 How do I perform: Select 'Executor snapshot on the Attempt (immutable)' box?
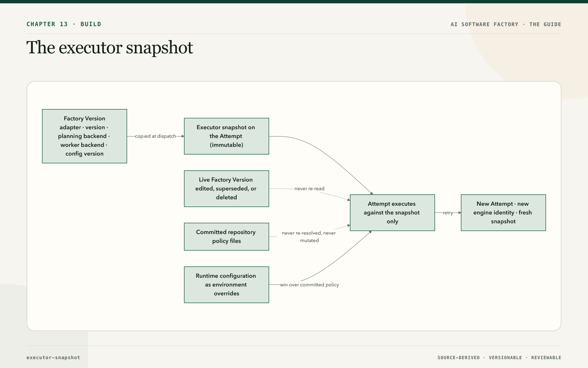pos(226,136)
